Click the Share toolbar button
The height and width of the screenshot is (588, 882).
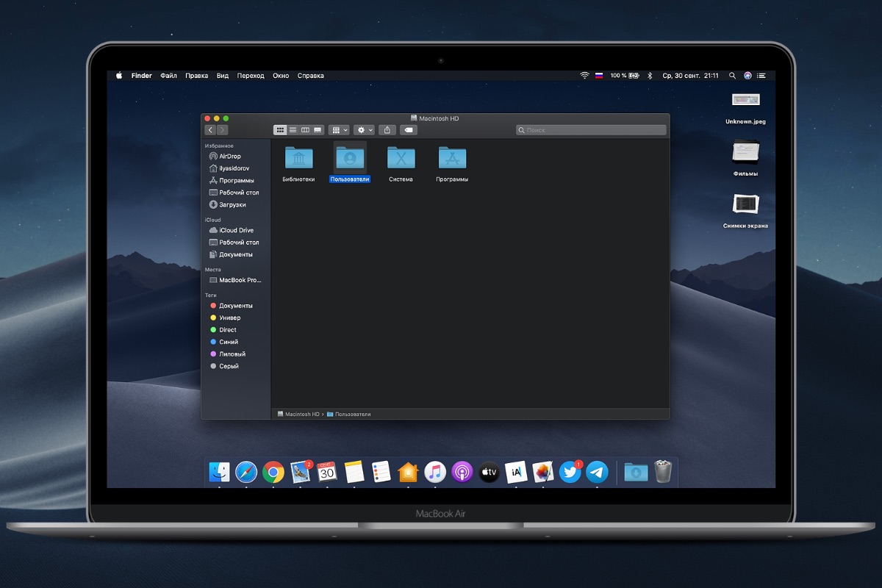coord(387,130)
